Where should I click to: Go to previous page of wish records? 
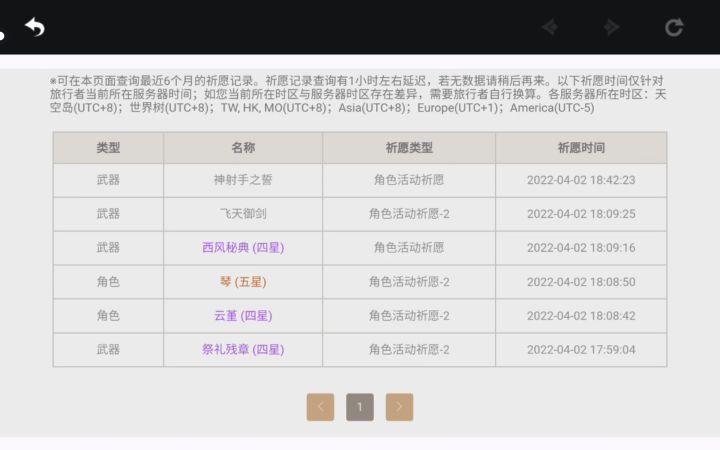coord(320,407)
